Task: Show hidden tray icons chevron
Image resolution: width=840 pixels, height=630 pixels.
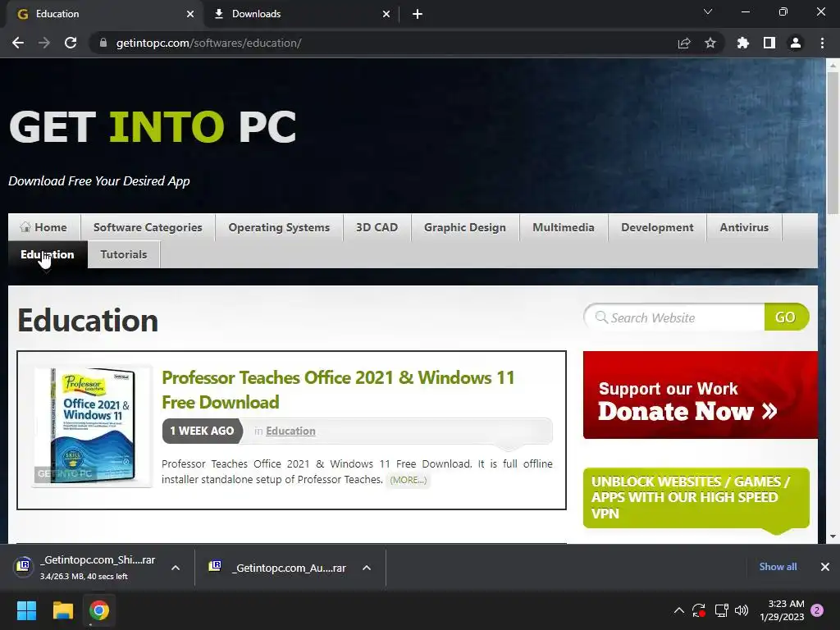Action: (678, 610)
